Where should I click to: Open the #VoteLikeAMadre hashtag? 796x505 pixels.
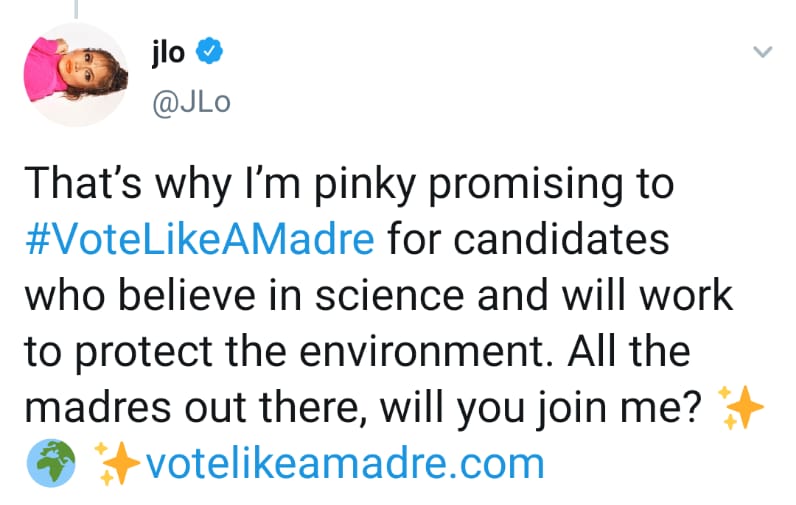tap(199, 241)
